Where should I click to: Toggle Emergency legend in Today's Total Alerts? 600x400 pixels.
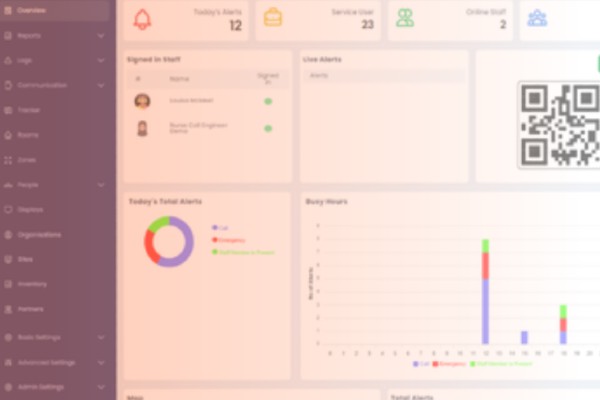(x=228, y=240)
